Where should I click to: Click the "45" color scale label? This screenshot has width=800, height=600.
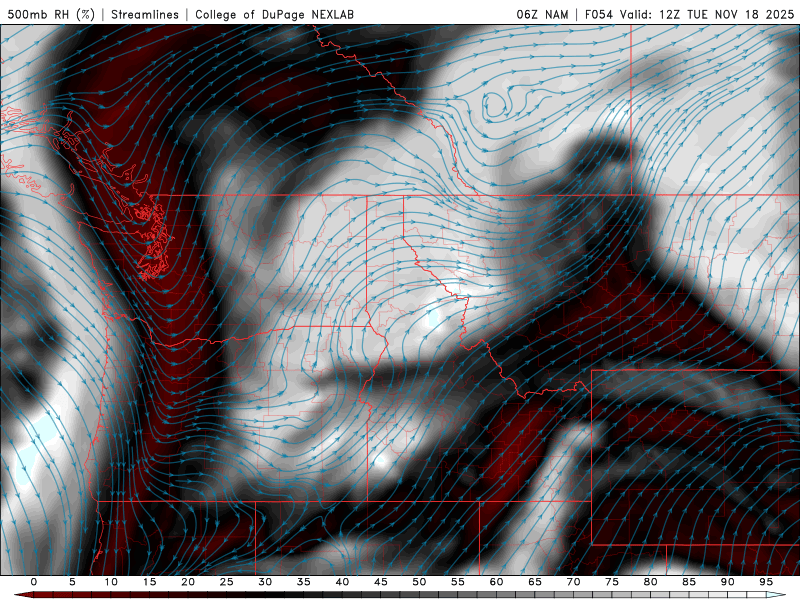click(x=381, y=582)
